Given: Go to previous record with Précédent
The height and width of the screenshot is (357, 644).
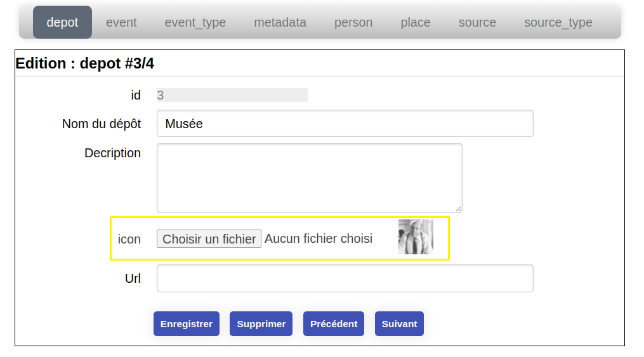Looking at the screenshot, I should (334, 324).
